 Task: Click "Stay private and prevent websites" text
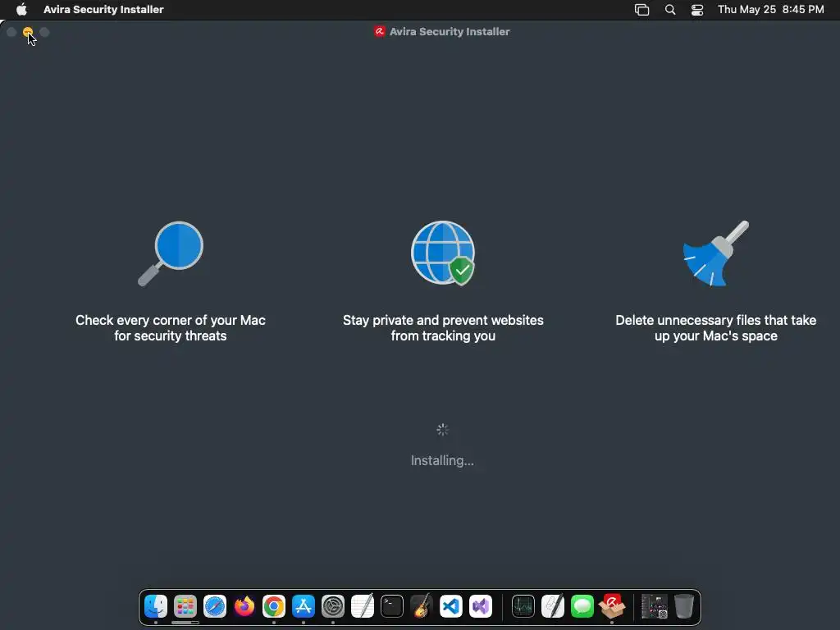click(443, 320)
